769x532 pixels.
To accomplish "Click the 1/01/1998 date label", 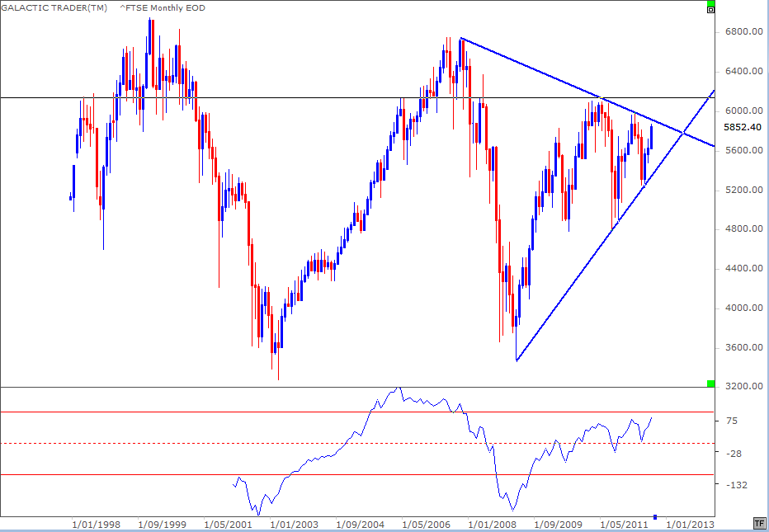I will 96,525.
